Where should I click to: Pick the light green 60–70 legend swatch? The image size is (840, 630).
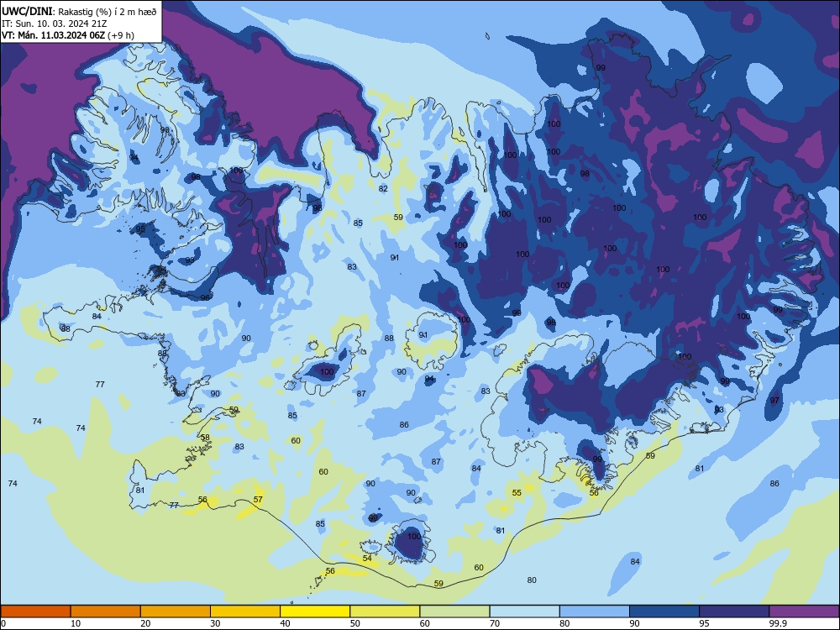pos(454,612)
